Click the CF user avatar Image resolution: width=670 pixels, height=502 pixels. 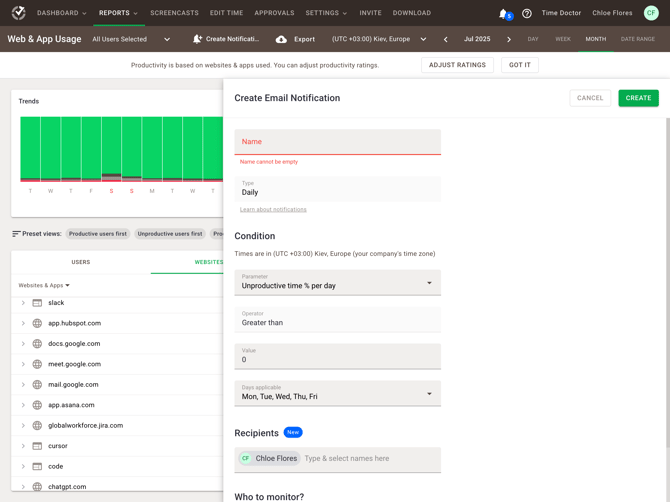point(651,13)
